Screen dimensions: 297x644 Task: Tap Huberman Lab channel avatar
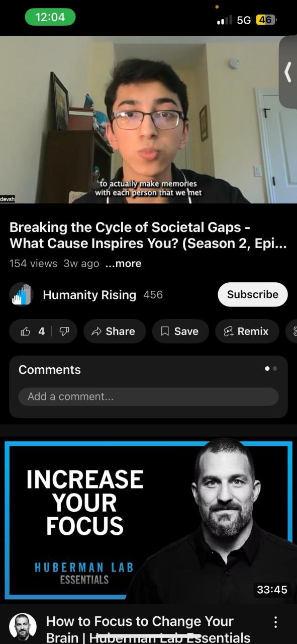23,626
